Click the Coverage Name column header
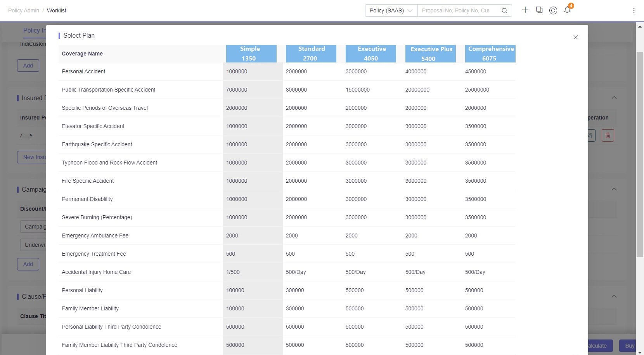644x355 pixels. (x=82, y=54)
